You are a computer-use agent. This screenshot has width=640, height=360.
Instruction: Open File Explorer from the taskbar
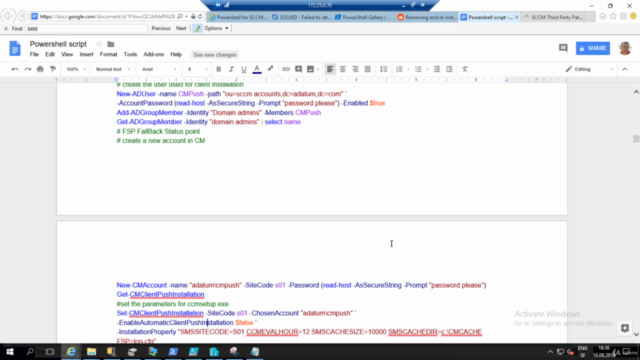click(x=91, y=351)
